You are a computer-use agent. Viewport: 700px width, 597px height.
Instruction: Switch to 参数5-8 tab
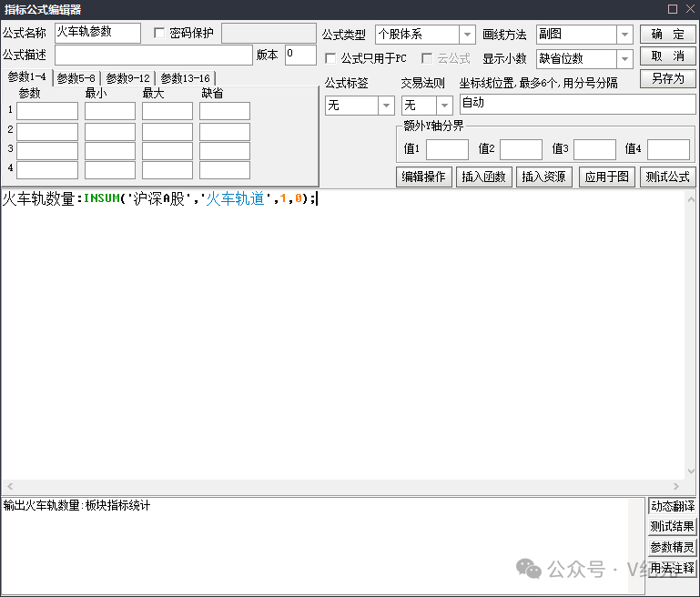(x=76, y=78)
